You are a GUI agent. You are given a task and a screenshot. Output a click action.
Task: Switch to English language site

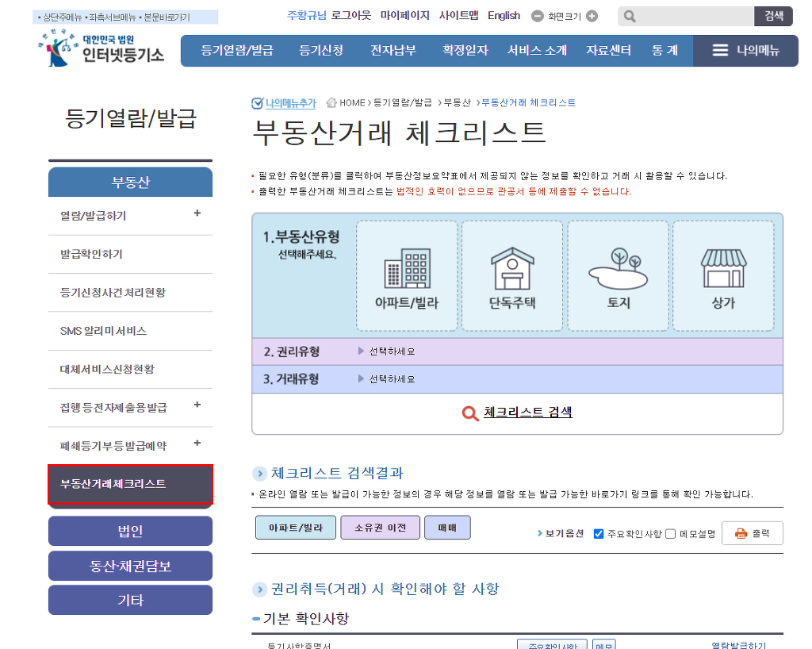pos(504,16)
